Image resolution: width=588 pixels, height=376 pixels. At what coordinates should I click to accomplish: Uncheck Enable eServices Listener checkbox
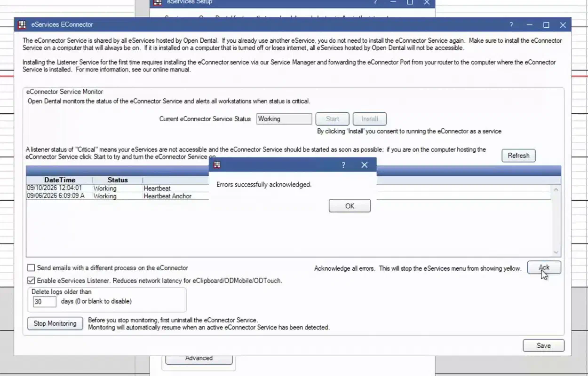coord(31,281)
